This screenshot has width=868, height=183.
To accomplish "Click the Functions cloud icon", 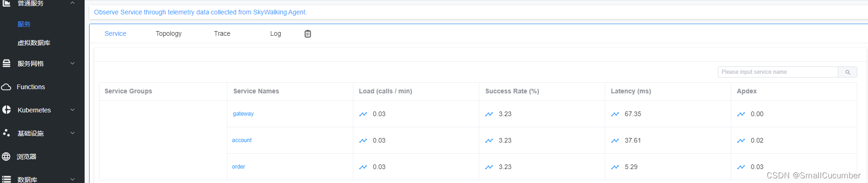I will [x=6, y=87].
